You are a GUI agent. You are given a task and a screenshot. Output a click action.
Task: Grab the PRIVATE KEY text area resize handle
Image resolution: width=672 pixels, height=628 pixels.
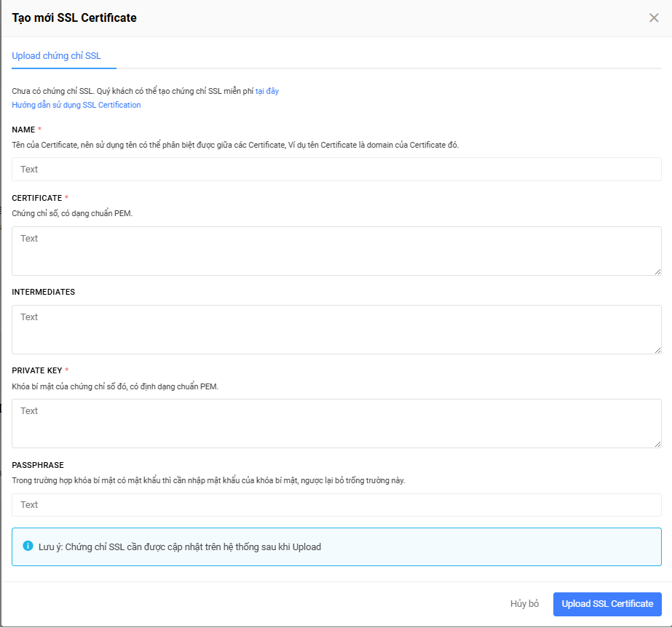pyautogui.click(x=657, y=444)
